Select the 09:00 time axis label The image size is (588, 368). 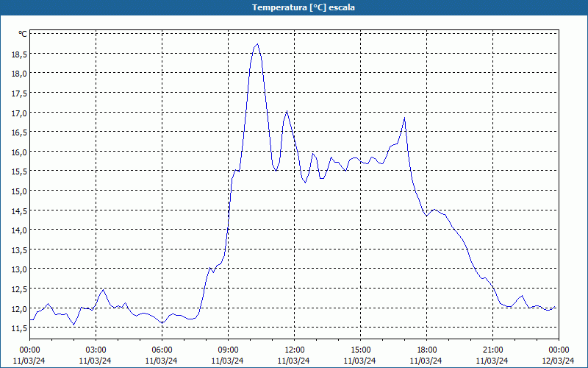(228, 350)
